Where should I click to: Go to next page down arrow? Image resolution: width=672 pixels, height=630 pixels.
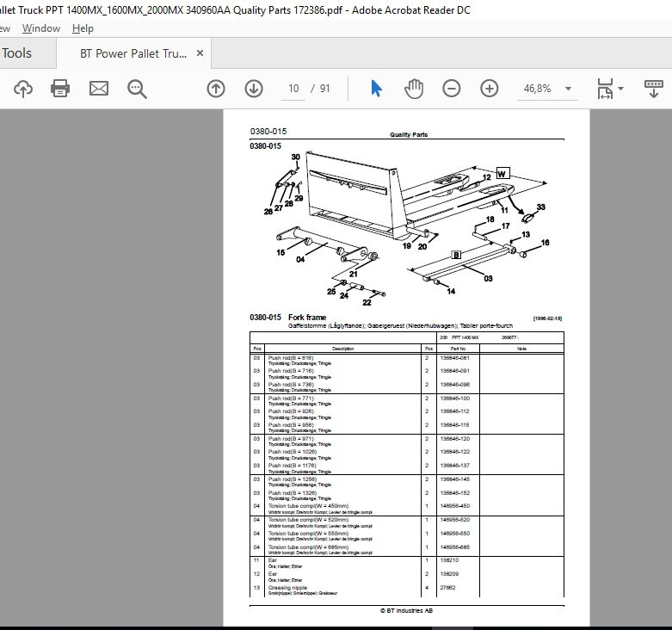[254, 89]
